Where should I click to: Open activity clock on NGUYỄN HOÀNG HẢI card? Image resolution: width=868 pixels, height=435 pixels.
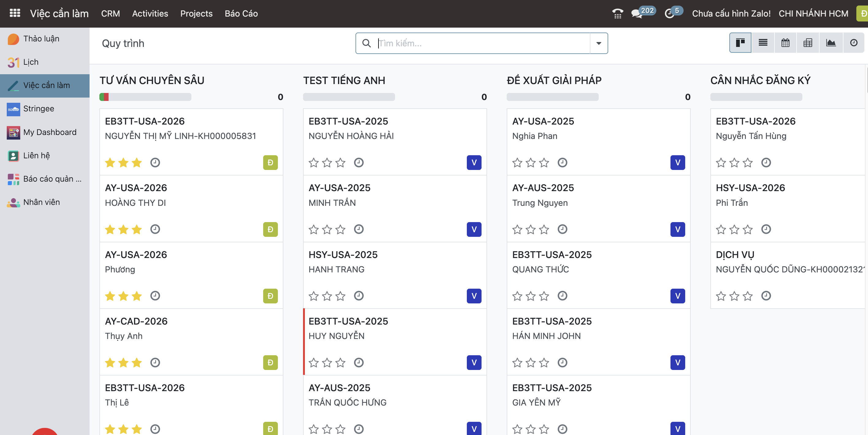pos(359,163)
